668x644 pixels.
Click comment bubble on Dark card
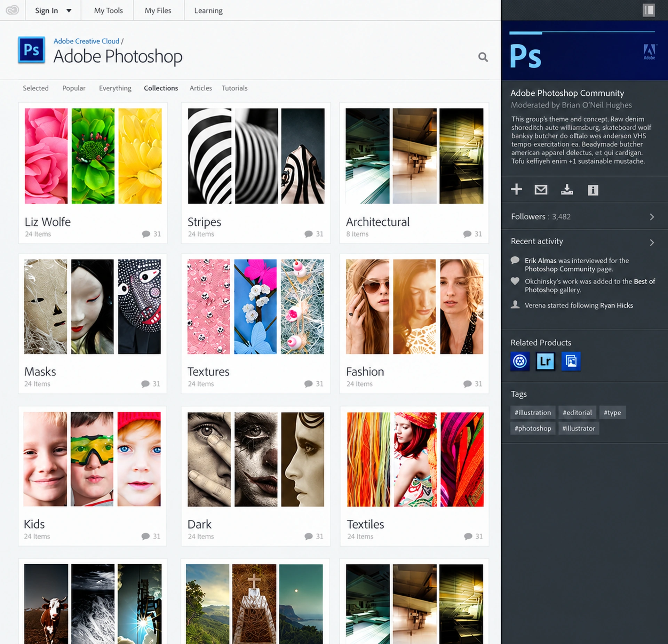coord(309,536)
